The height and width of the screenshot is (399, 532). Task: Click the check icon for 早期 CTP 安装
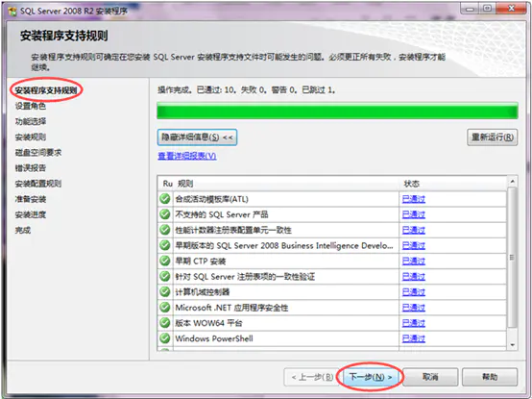(x=165, y=261)
